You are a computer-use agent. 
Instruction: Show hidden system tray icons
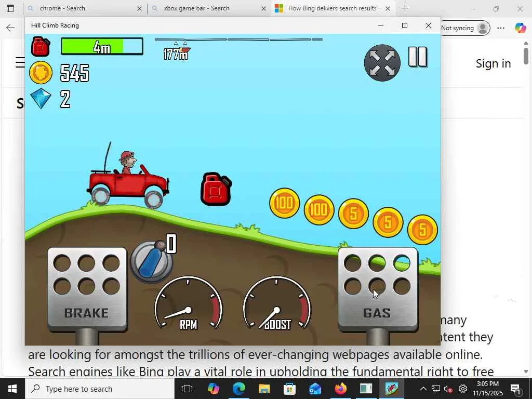[423, 389]
